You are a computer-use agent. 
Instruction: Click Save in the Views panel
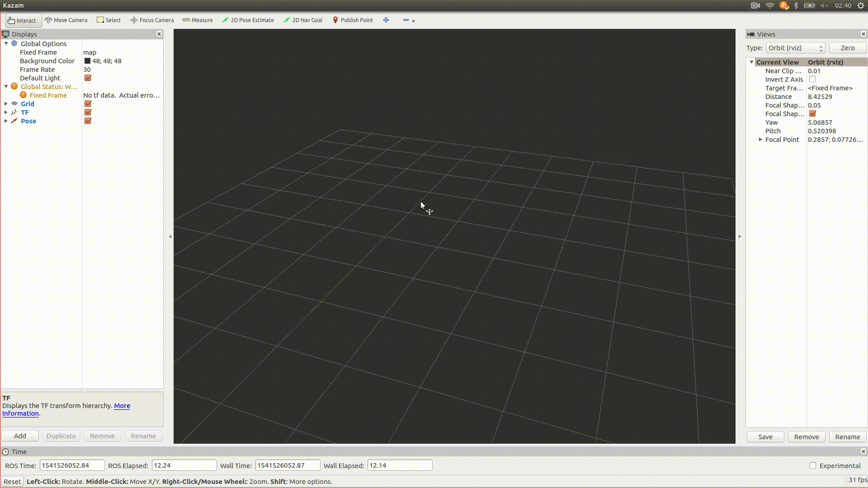765,437
